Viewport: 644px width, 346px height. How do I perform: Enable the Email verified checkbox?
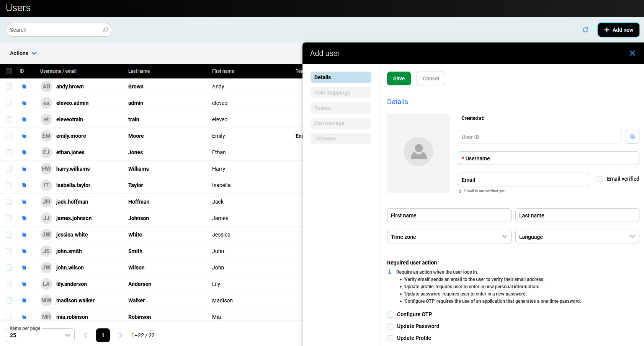600,179
